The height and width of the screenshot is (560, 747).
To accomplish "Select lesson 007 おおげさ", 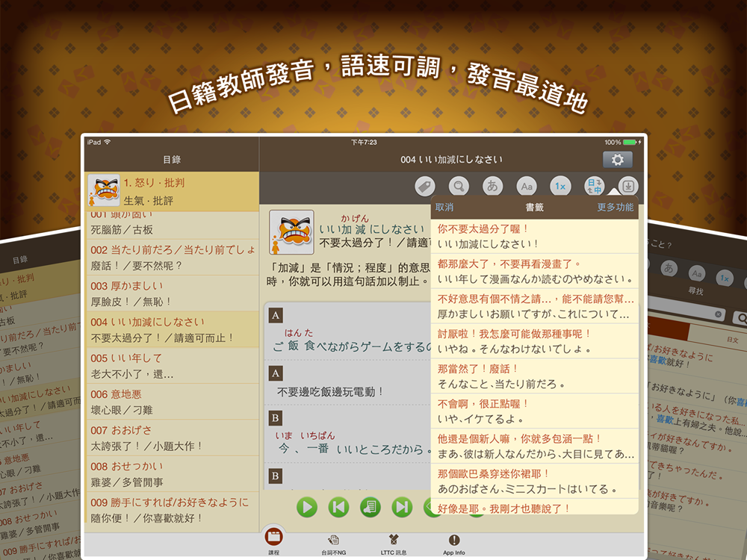I will pyautogui.click(x=172, y=438).
